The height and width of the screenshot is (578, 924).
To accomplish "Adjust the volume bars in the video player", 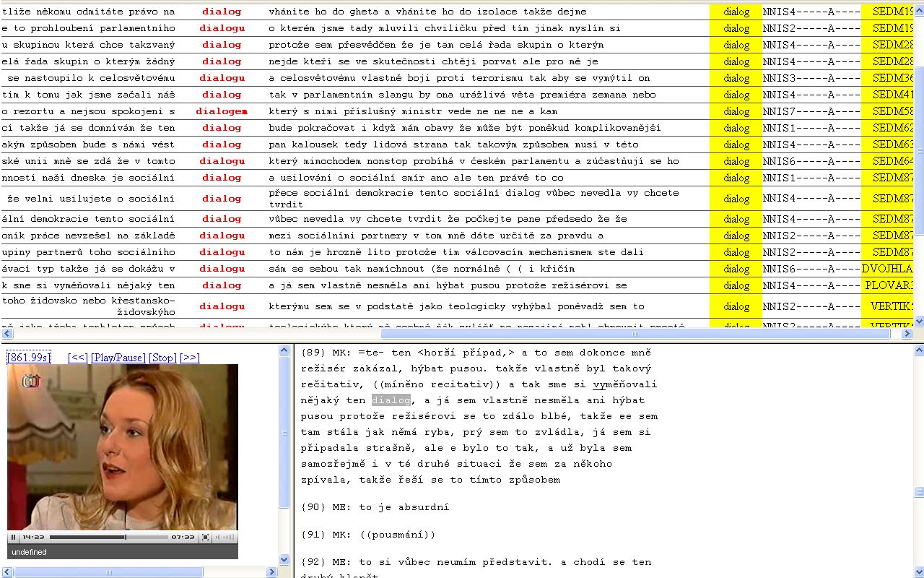I will [226, 538].
